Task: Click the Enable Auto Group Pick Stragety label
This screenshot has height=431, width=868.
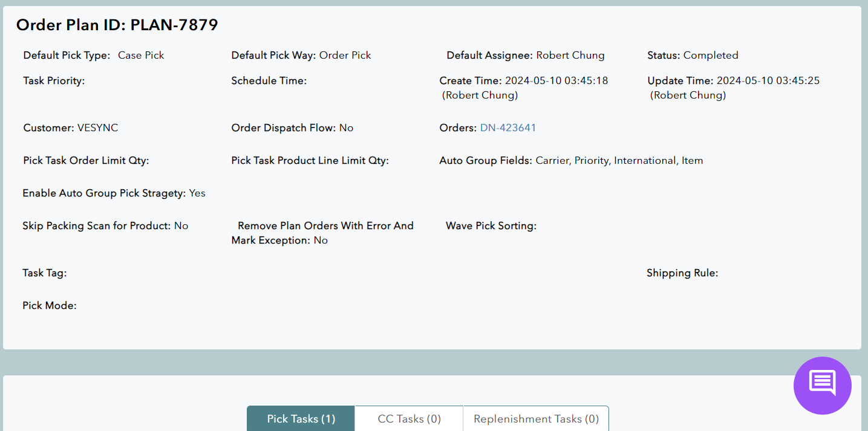Action: point(104,193)
